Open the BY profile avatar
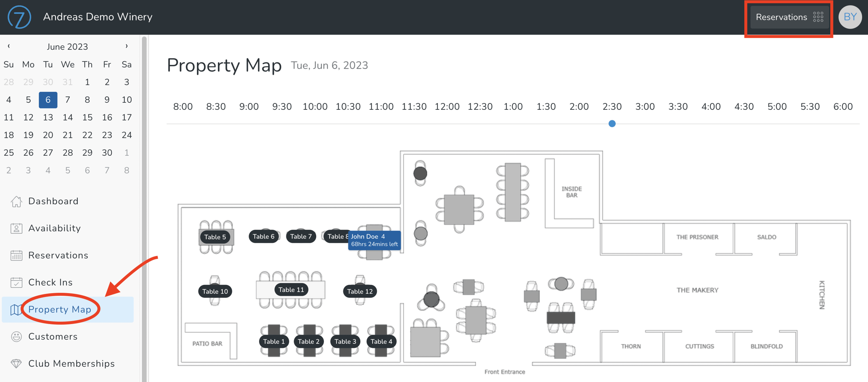The image size is (868, 382). tap(850, 17)
